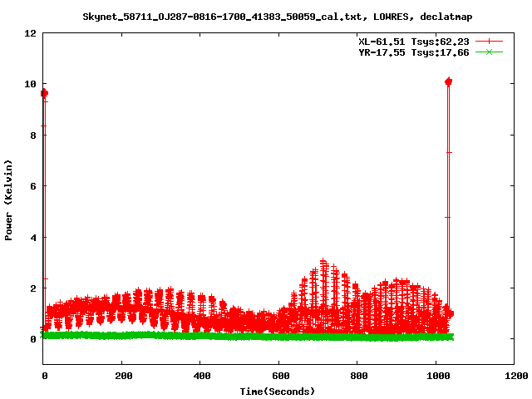
Task: Click the red XL legend line sample
Action: point(489,42)
